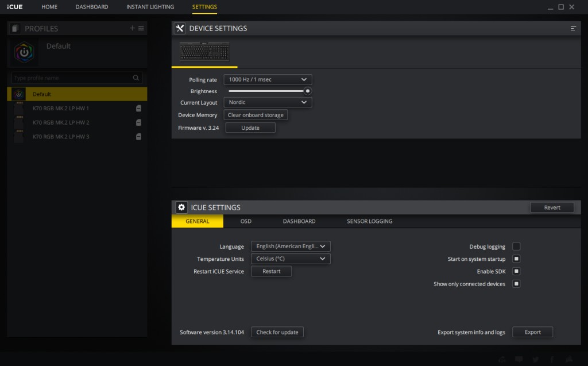Click memory chip icon for K70 HW 3
This screenshot has width=588, height=366.
(19, 137)
